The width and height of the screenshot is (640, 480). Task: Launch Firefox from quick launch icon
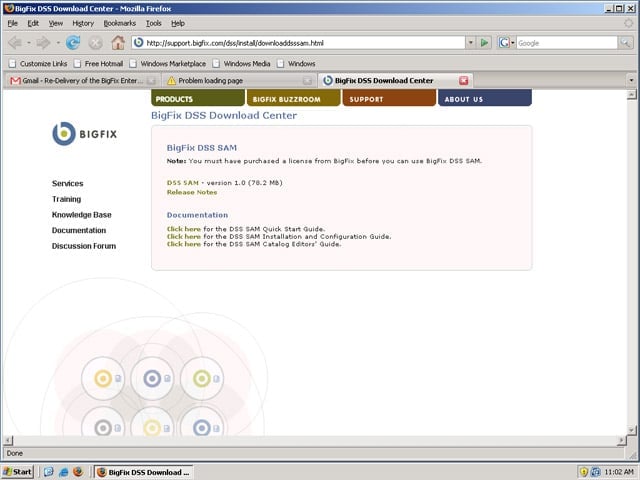(78, 472)
